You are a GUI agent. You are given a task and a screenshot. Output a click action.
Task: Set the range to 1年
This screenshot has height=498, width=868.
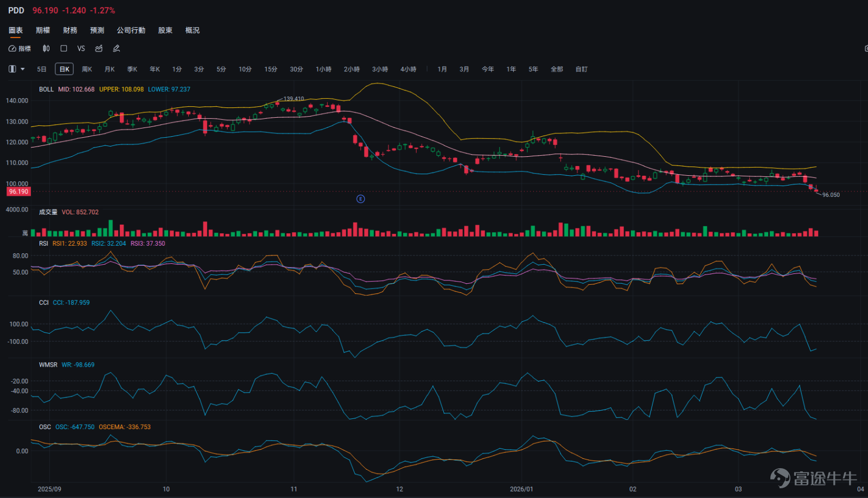511,69
